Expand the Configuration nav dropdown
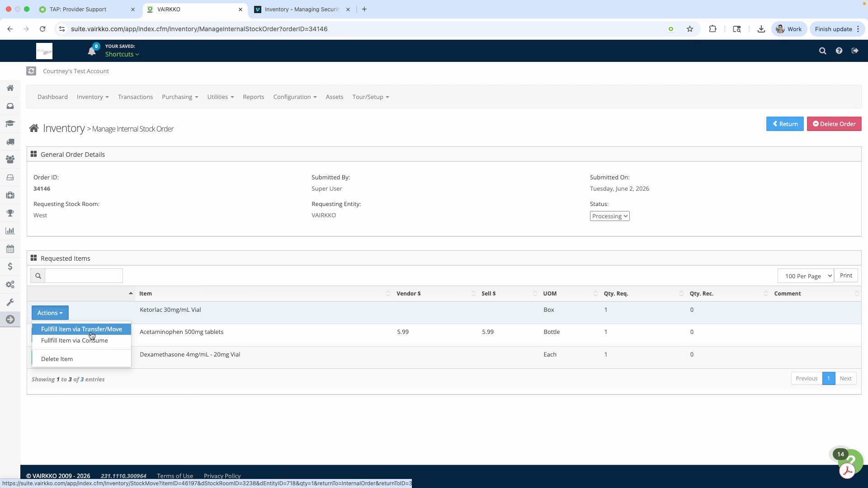The image size is (868, 488). click(x=295, y=97)
